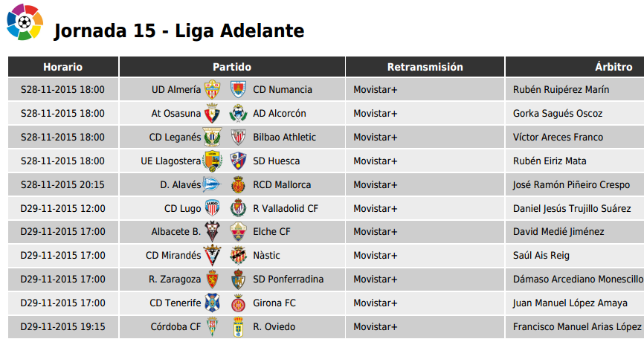Select the R. Oviedo crest
Screen dimensions: 644x339
[238, 326]
